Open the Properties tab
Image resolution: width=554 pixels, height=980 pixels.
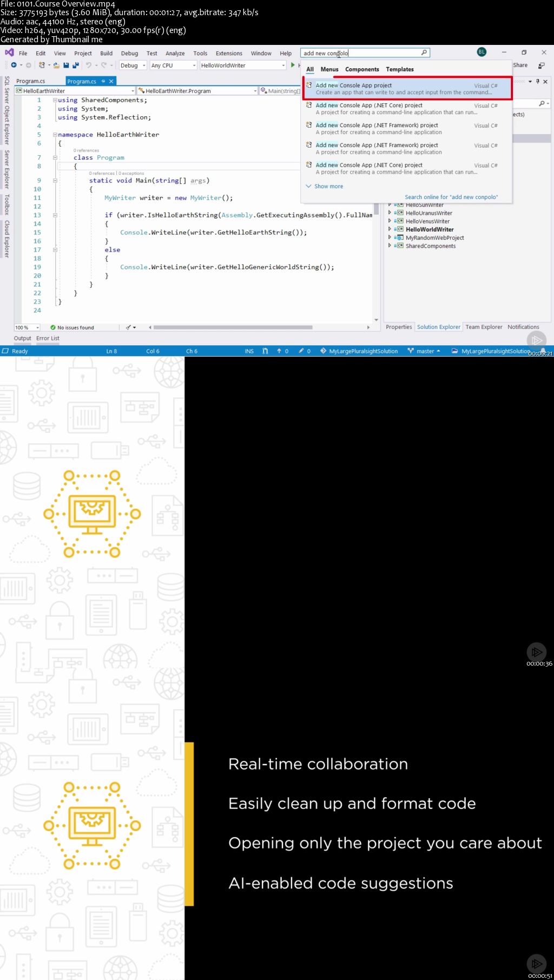tap(399, 327)
